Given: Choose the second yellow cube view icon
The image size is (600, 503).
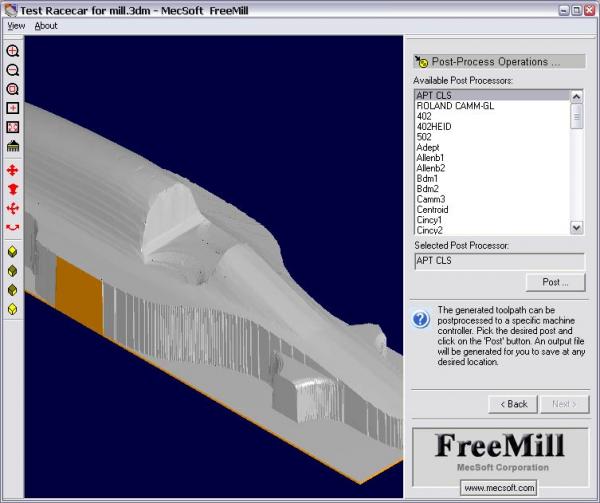Looking at the screenshot, I should point(13,271).
